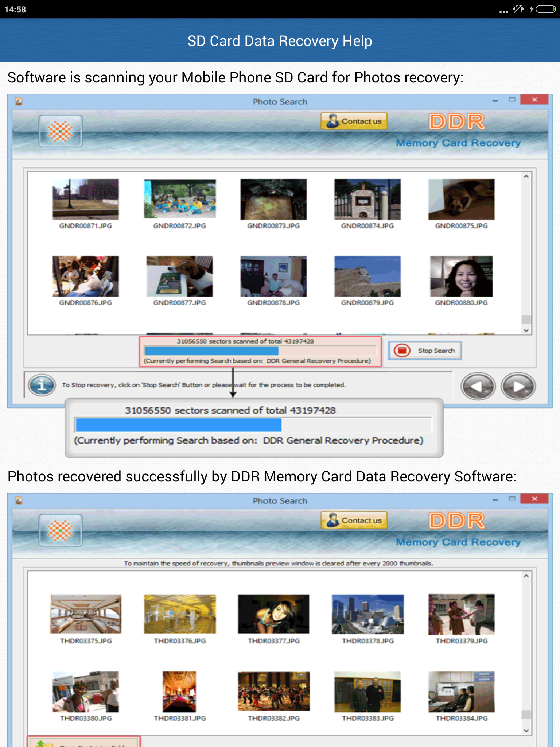Click the 'Photos recovered successfully' heading
Viewport: 560px width, 747px height.
point(262,476)
